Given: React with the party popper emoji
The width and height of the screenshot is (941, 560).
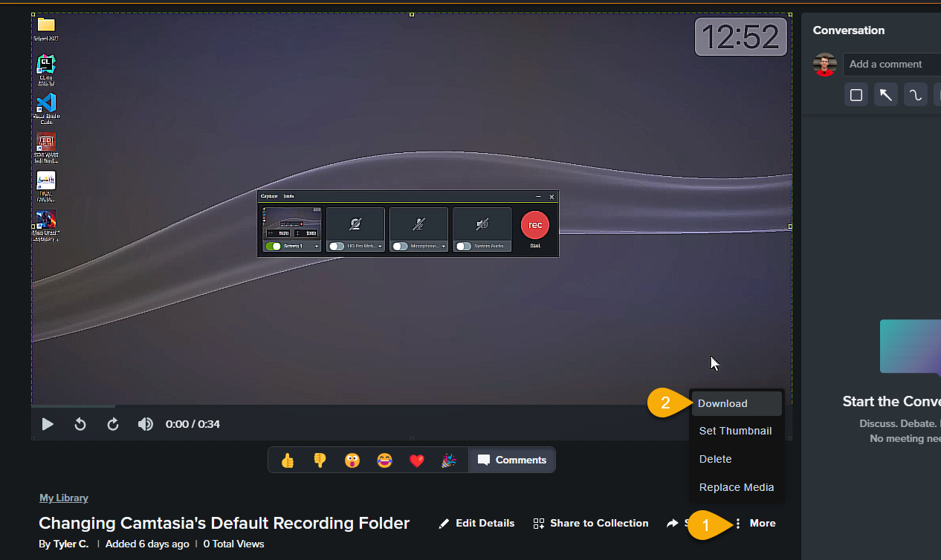Looking at the screenshot, I should 449,460.
